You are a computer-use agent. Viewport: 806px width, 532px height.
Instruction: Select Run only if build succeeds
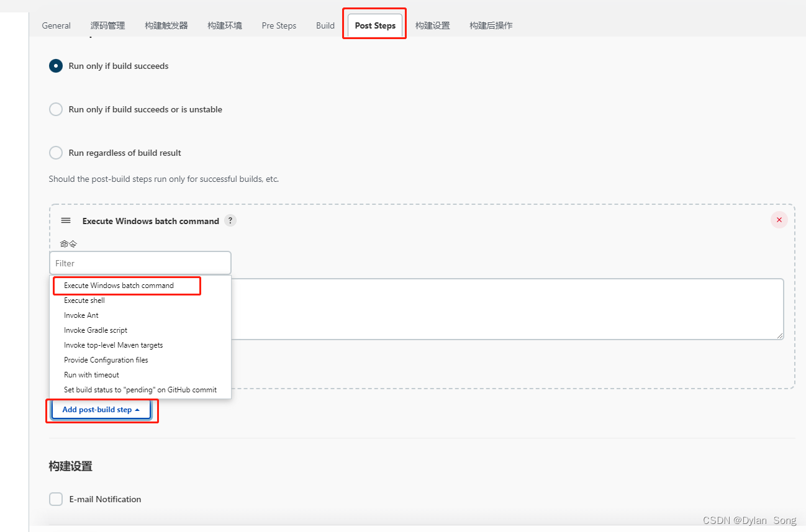coord(56,66)
